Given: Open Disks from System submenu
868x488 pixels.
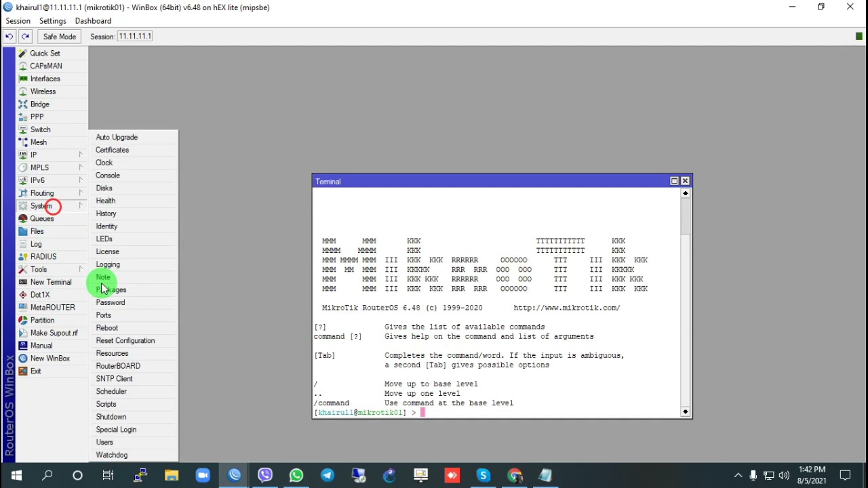Looking at the screenshot, I should (x=104, y=188).
